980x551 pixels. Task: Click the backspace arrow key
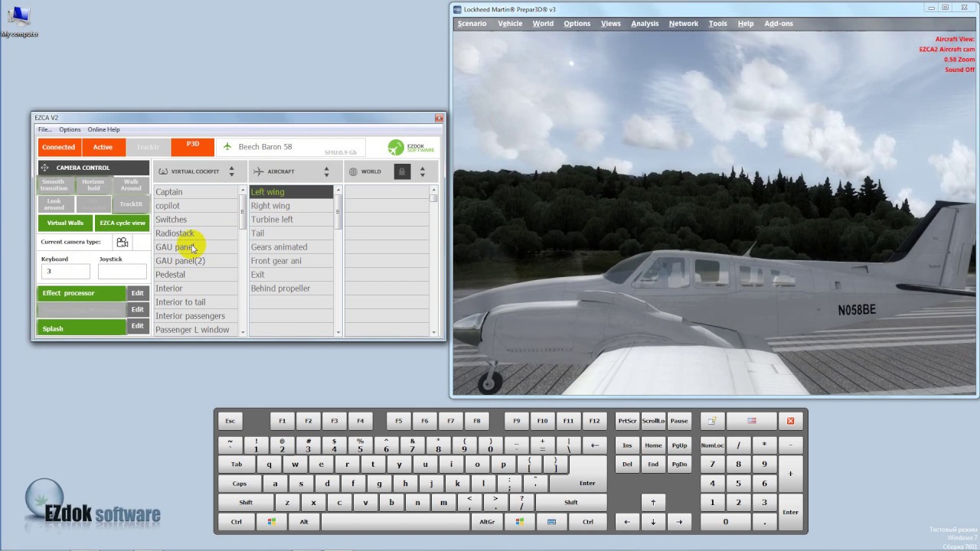point(595,445)
